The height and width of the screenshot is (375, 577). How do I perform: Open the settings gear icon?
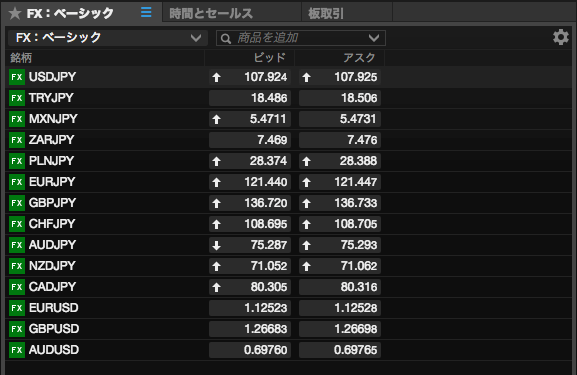coord(561,37)
